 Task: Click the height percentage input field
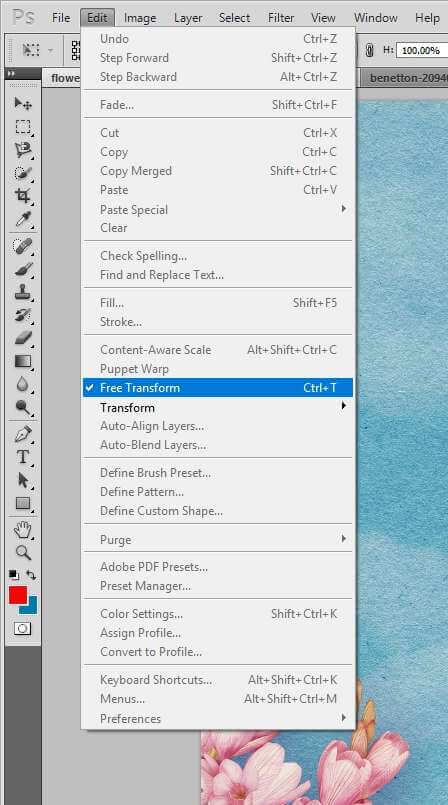click(422, 50)
